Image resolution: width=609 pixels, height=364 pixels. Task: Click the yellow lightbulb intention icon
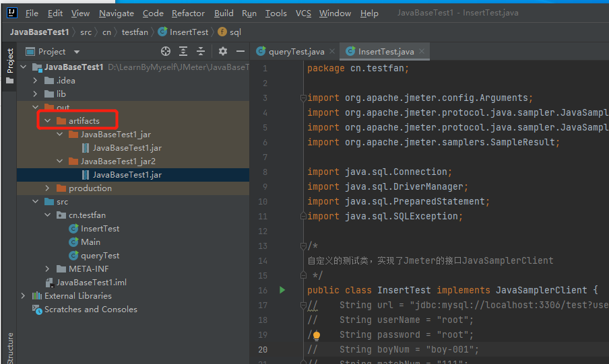point(316,335)
